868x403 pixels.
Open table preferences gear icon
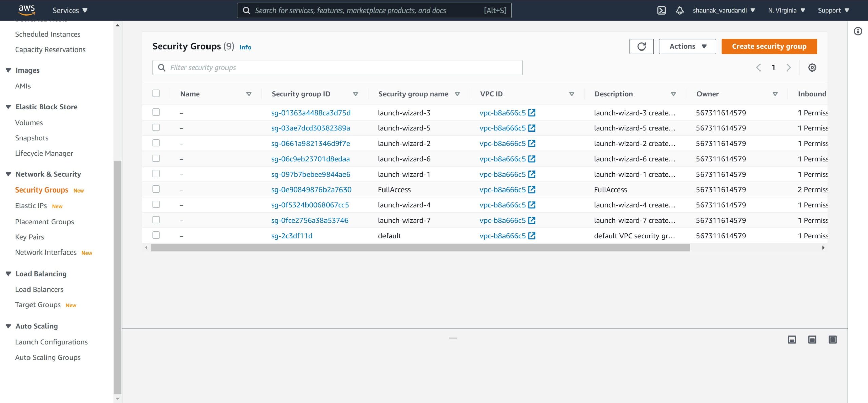click(812, 67)
